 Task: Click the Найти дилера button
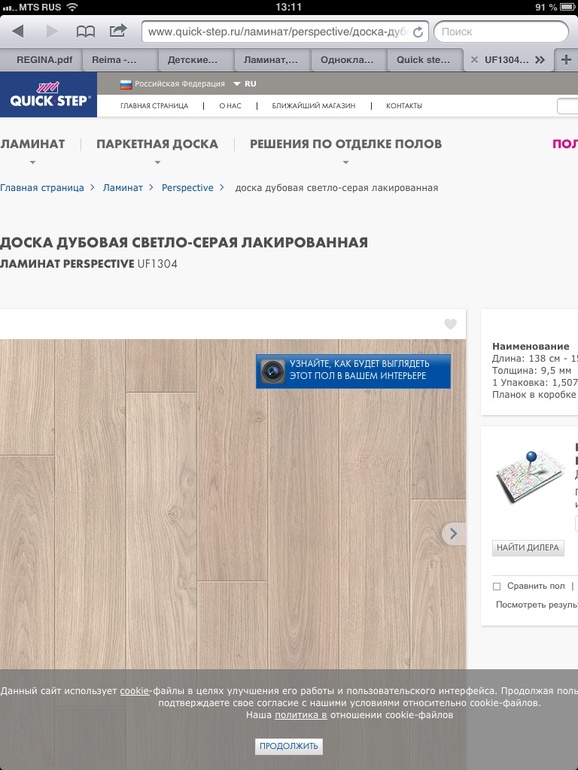point(528,548)
